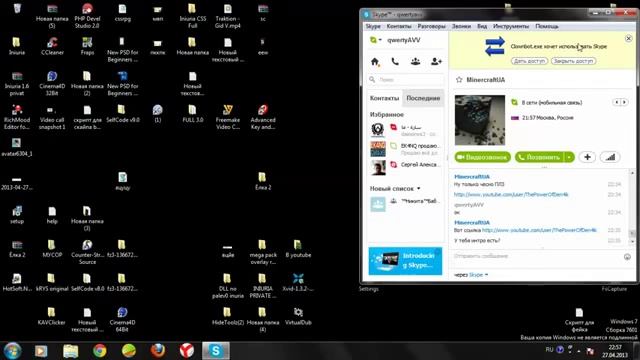640x360 pixels.
Task: Click the Skype taskbar button
Action: 216,351
